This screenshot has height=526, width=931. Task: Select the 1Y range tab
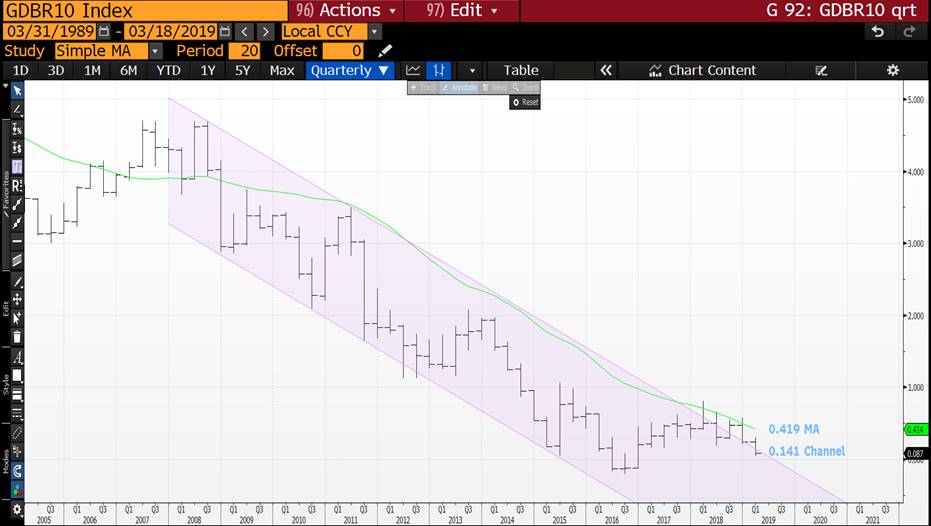tap(208, 71)
